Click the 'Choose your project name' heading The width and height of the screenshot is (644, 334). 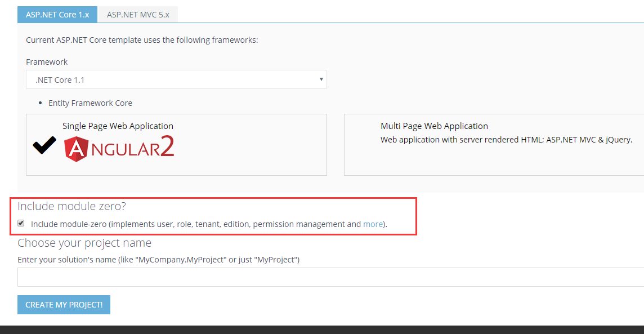click(x=84, y=243)
